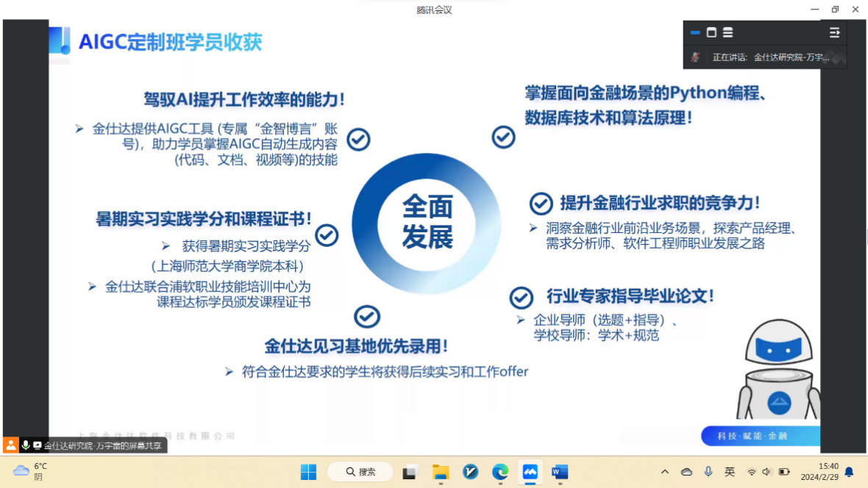Select the single-window video layout icon
Screen dimensions: 868x488
[711, 32]
